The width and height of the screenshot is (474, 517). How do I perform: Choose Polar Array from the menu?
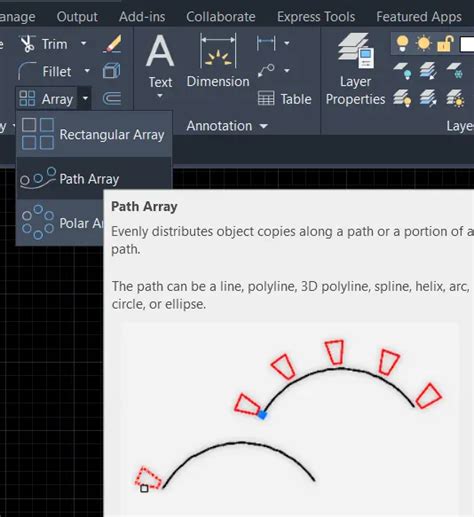(60, 223)
